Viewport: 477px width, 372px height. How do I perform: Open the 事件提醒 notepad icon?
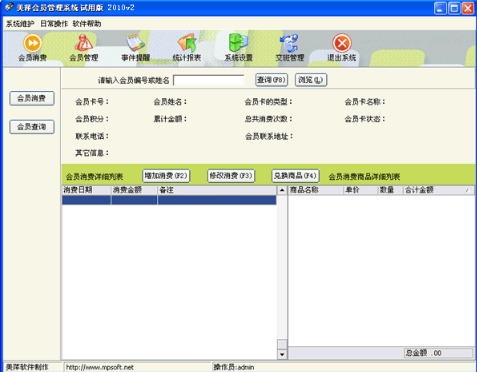[135, 43]
